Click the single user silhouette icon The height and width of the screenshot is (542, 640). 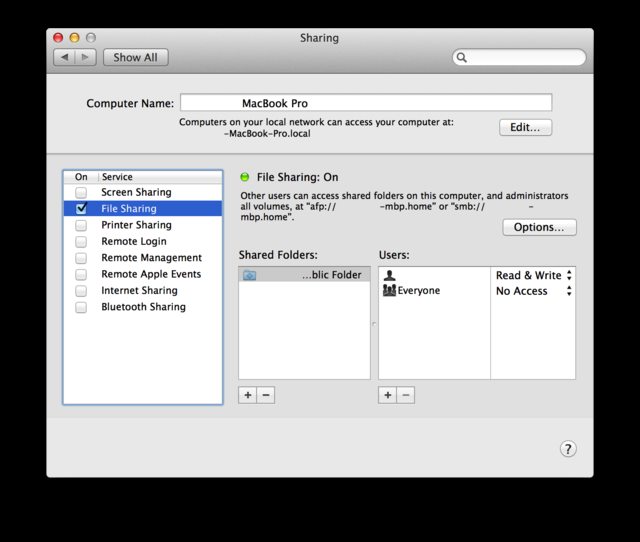tap(390, 275)
